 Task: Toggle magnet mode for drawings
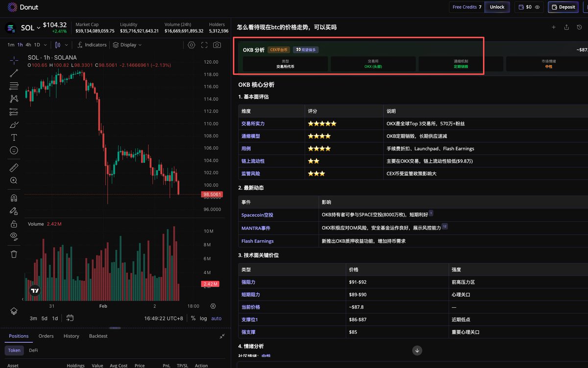click(x=14, y=198)
